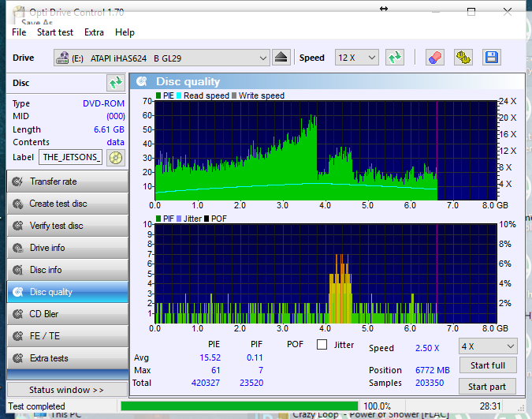Click the eraser icon in toolbar
The image size is (532, 419).
pos(434,58)
